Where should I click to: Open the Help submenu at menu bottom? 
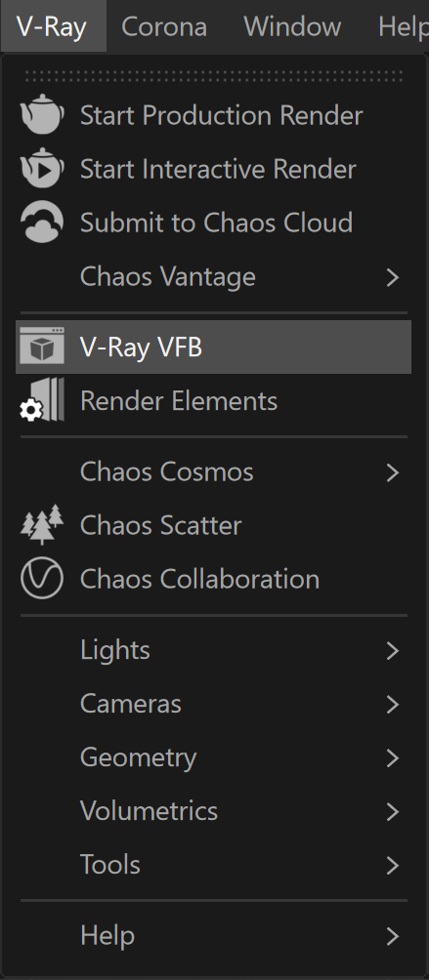214,936
